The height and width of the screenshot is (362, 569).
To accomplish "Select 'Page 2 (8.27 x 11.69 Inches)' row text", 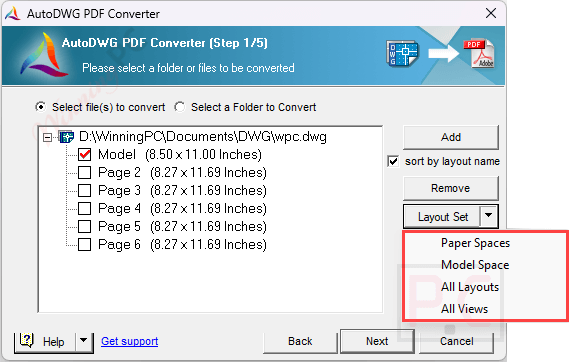I will click(182, 172).
